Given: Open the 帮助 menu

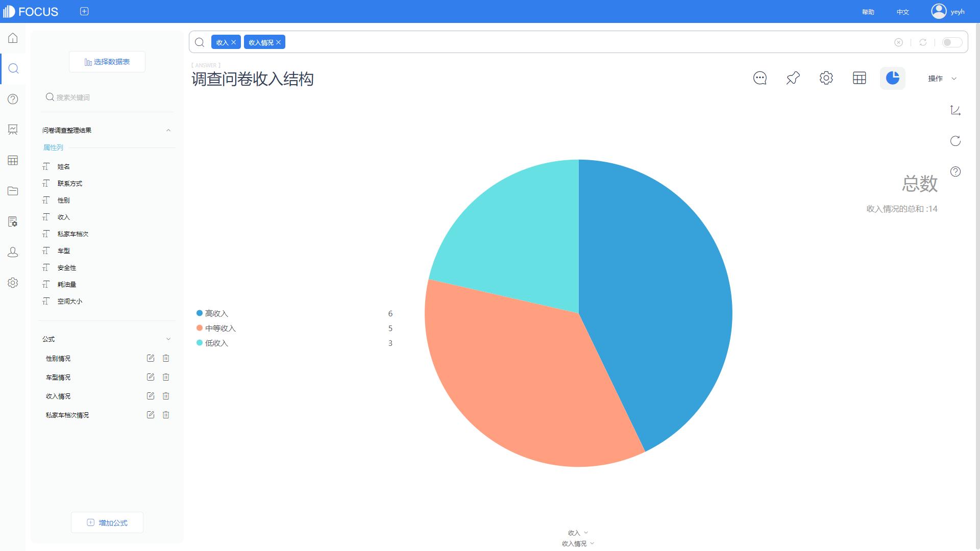Looking at the screenshot, I should 868,12.
